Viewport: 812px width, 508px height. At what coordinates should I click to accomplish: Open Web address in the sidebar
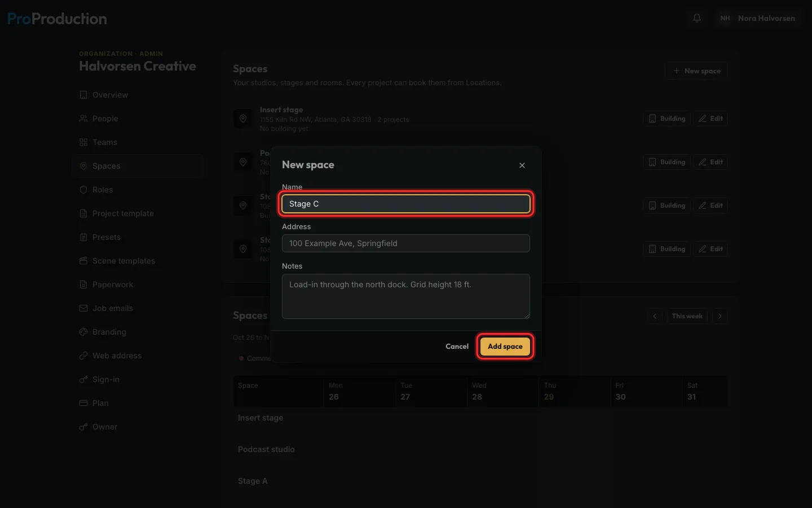point(138,356)
